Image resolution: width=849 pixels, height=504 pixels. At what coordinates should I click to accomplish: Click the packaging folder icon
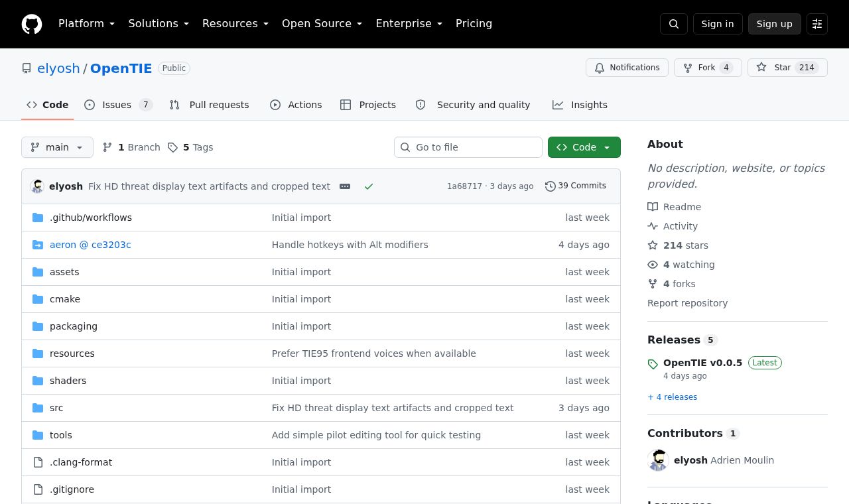[x=38, y=326]
